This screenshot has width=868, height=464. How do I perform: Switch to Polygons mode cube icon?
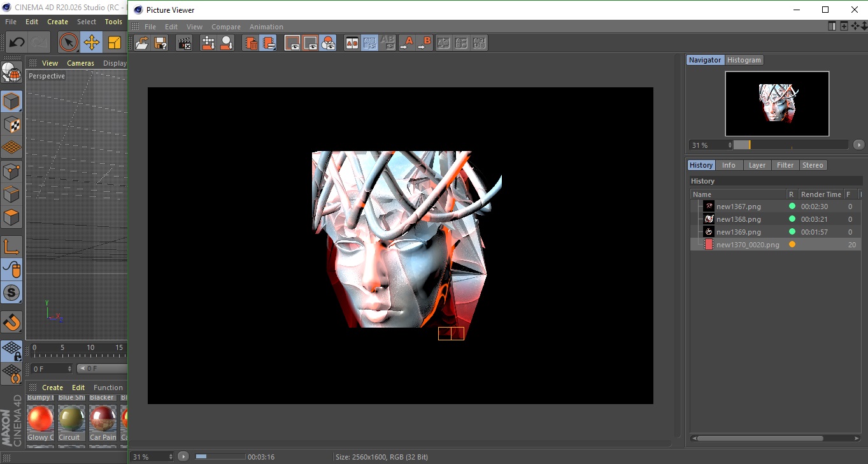(x=11, y=217)
